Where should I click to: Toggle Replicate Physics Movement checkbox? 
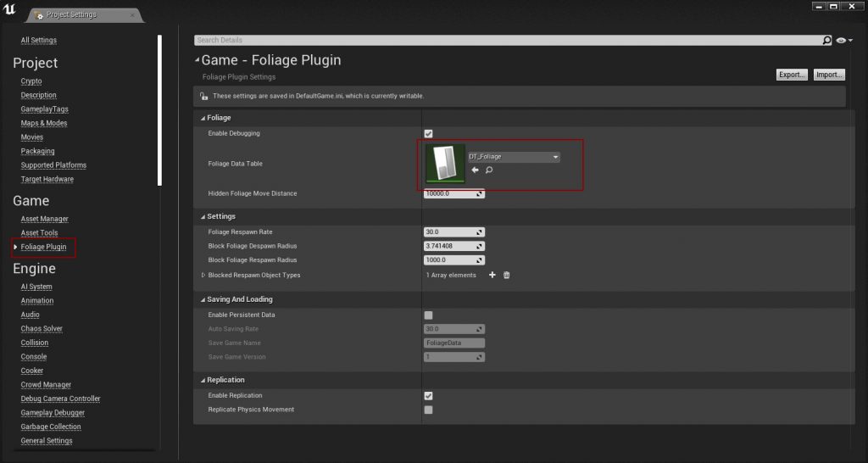coord(428,410)
